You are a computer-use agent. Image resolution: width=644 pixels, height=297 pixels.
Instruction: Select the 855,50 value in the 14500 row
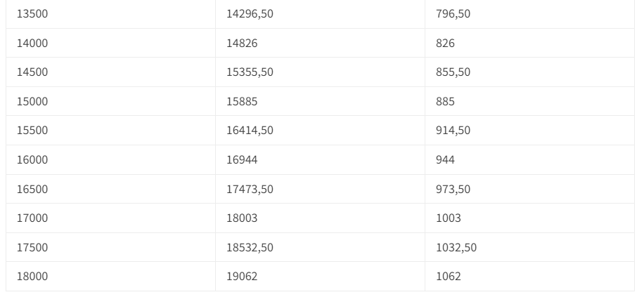point(453,72)
